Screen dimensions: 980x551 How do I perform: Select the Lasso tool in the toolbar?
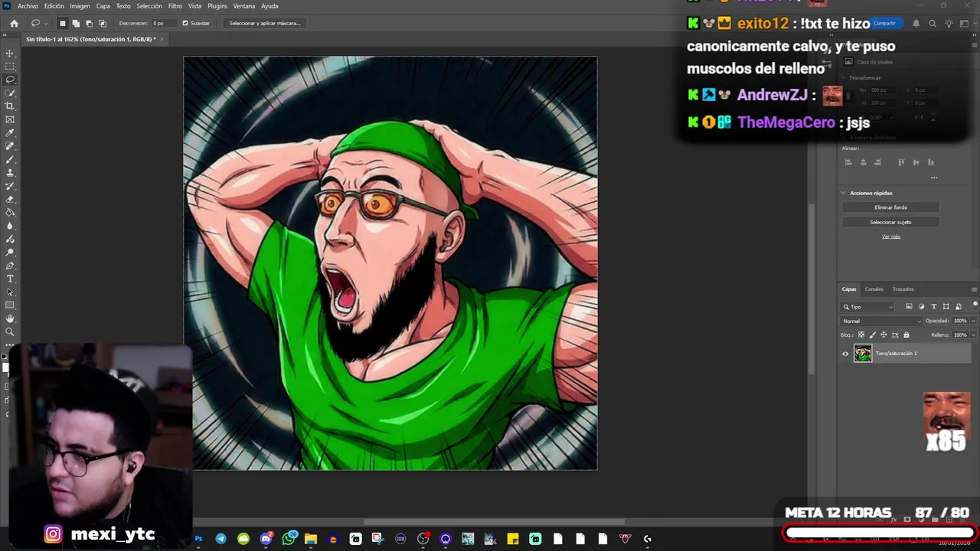10,80
